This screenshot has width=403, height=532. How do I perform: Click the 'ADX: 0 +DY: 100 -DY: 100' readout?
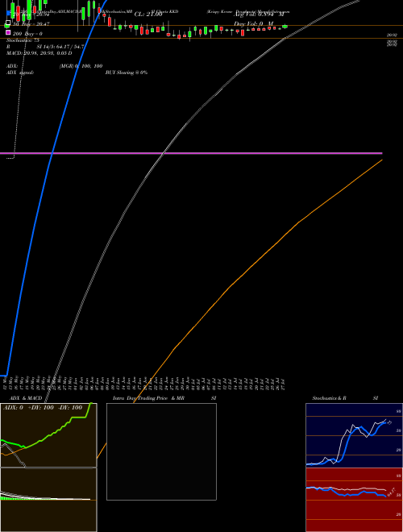43,408
